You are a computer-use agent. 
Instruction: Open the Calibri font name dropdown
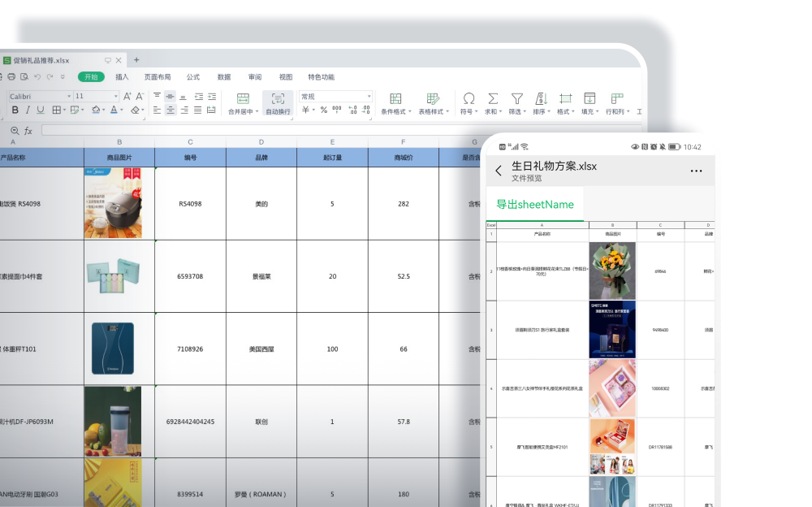tap(69, 97)
